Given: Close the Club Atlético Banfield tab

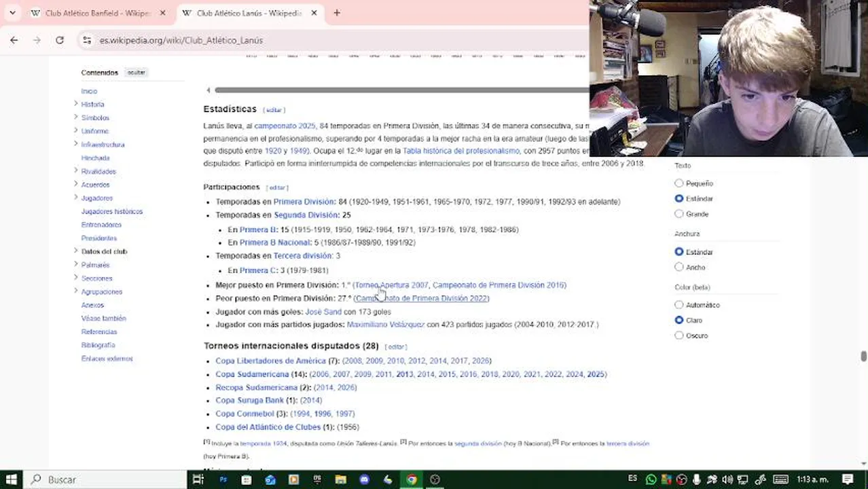Looking at the screenshot, I should click(x=163, y=13).
